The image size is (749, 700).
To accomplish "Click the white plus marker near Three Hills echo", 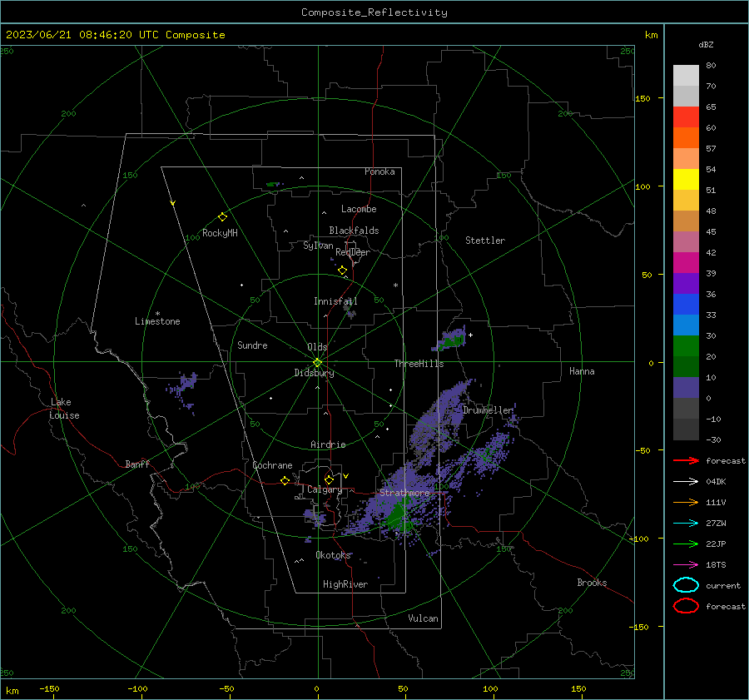I will [x=470, y=335].
